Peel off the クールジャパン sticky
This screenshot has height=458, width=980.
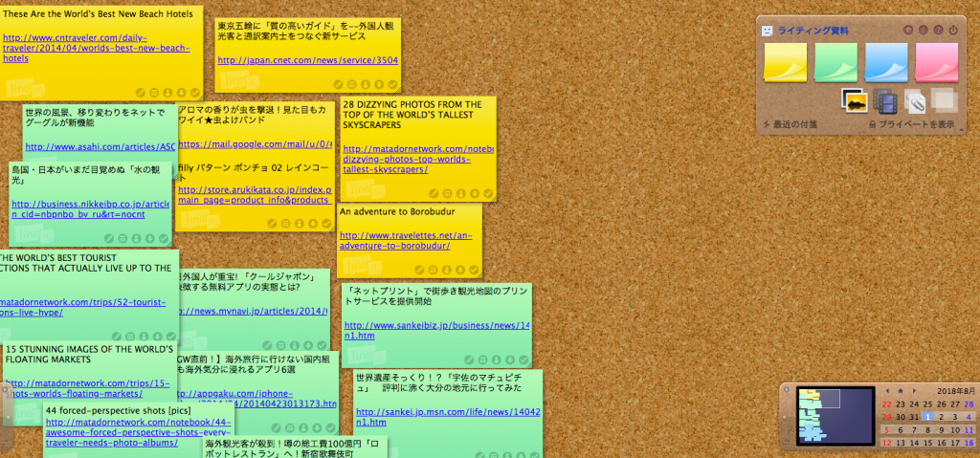click(322, 345)
